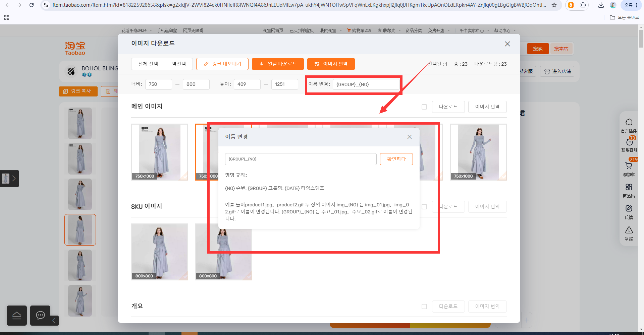This screenshot has height=335, width=644.
Task: Open the browser extensions puzzle icon
Action: point(583,5)
